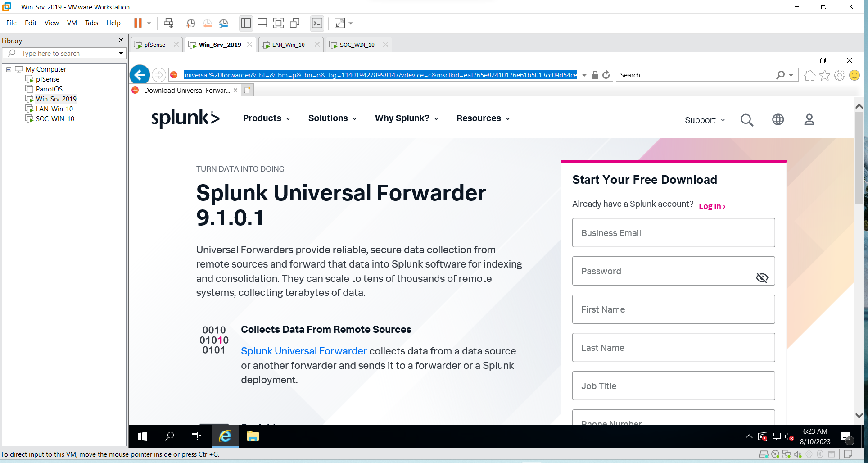Close the Download Universal Forwarder IE tab

click(x=235, y=90)
